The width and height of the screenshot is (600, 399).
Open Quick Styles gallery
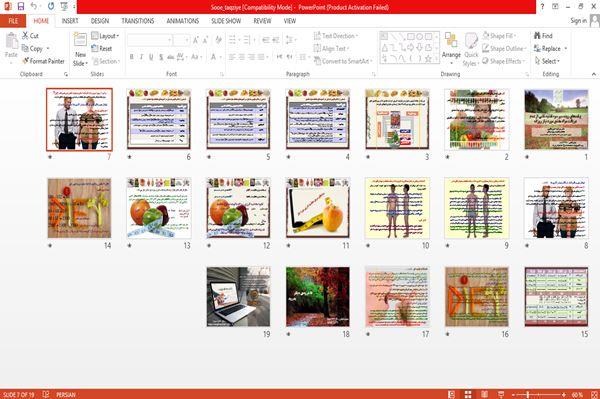coord(471,50)
